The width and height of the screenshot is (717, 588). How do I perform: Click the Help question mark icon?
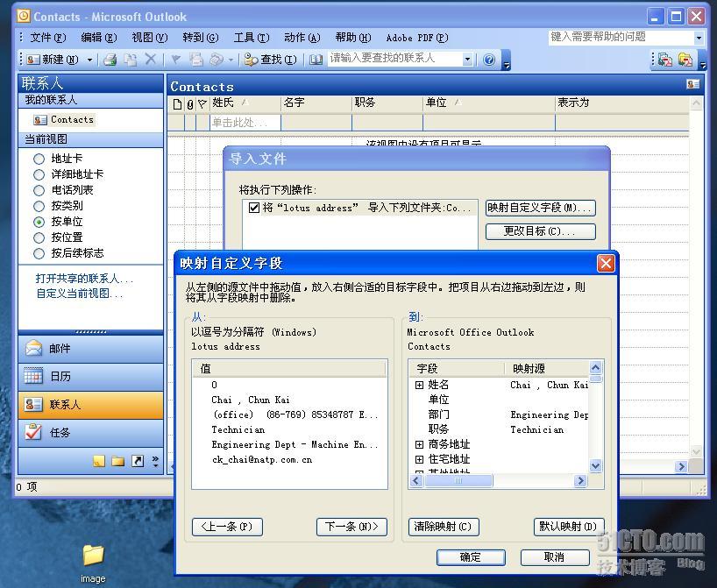point(489,60)
